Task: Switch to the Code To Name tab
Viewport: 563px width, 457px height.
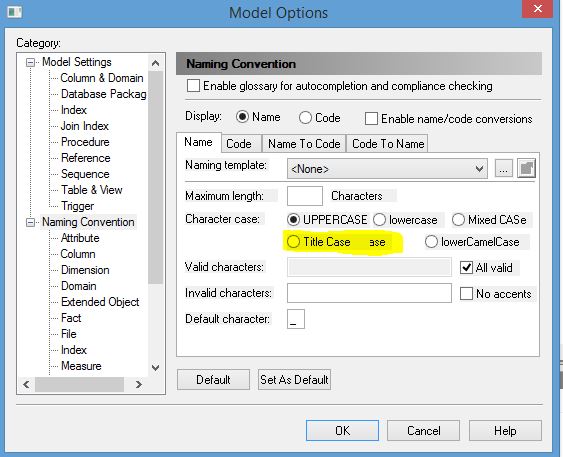Action: tap(388, 144)
